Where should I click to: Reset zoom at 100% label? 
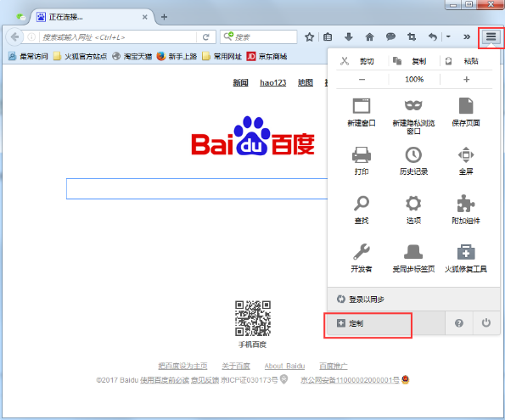coord(414,79)
